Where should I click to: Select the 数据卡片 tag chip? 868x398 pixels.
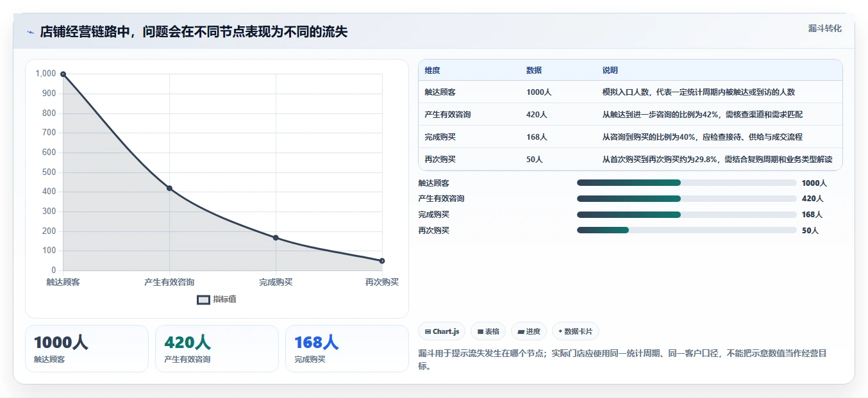pyautogui.click(x=575, y=331)
